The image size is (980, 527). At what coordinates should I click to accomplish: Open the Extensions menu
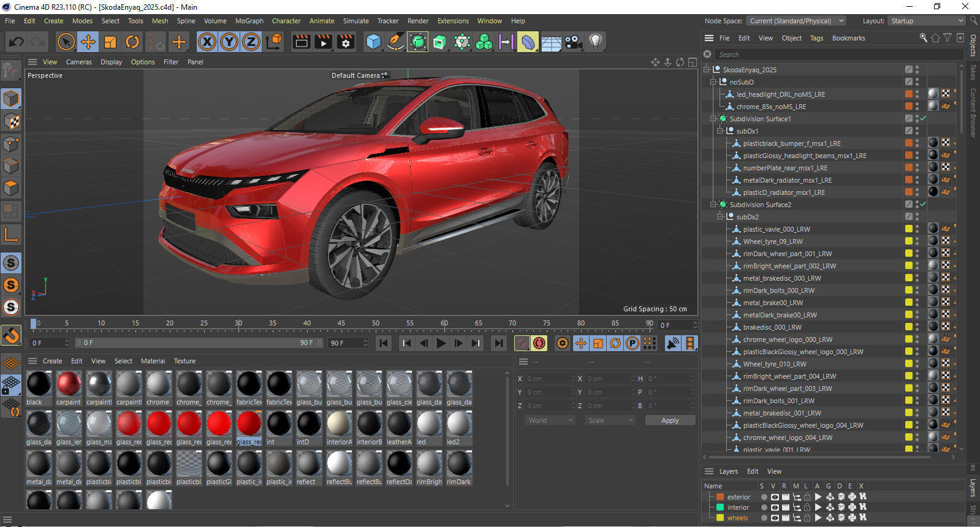(x=453, y=21)
